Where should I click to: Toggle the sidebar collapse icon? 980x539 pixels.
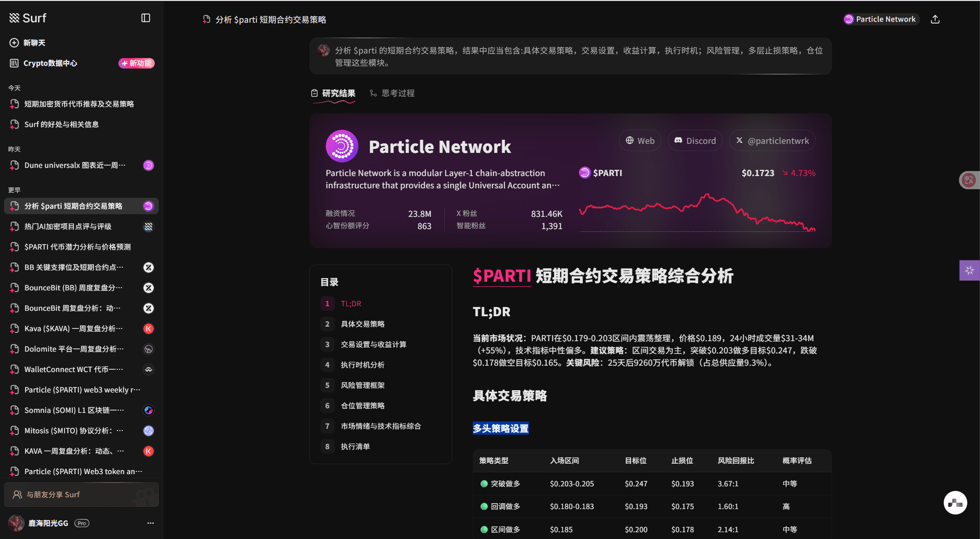point(146,18)
